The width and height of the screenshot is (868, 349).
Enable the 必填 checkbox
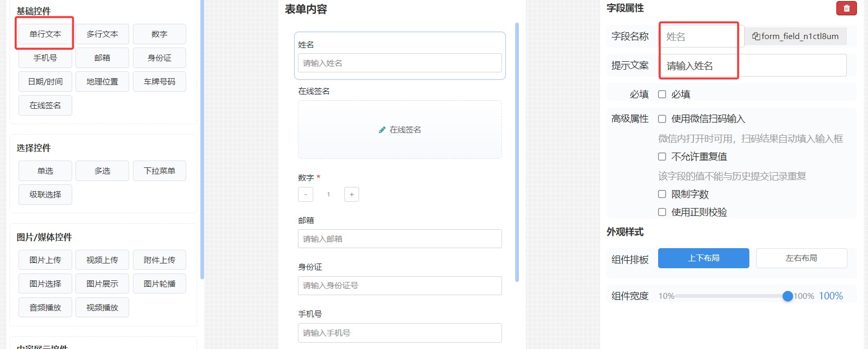click(x=662, y=94)
